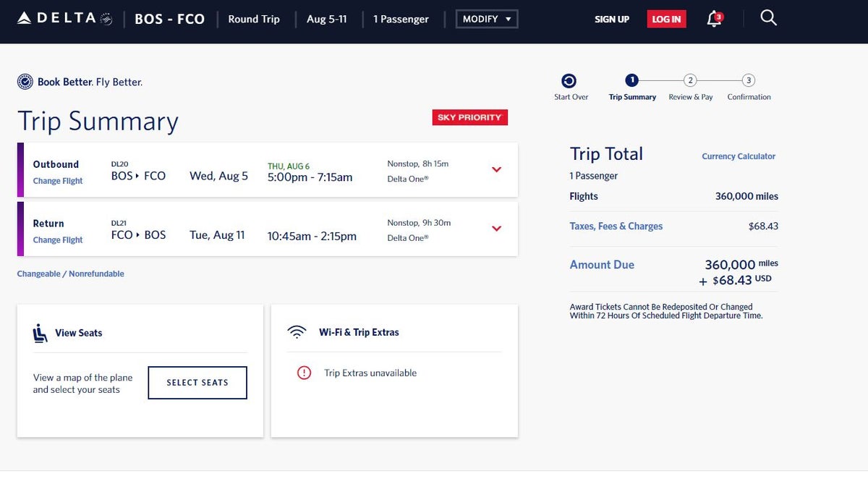Image resolution: width=868 pixels, height=479 pixels.
Task: Click the LOG IN button
Action: click(x=666, y=19)
